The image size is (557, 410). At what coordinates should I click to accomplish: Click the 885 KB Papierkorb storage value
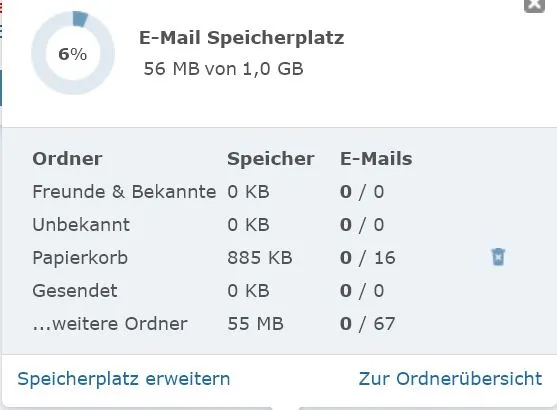coord(260,258)
